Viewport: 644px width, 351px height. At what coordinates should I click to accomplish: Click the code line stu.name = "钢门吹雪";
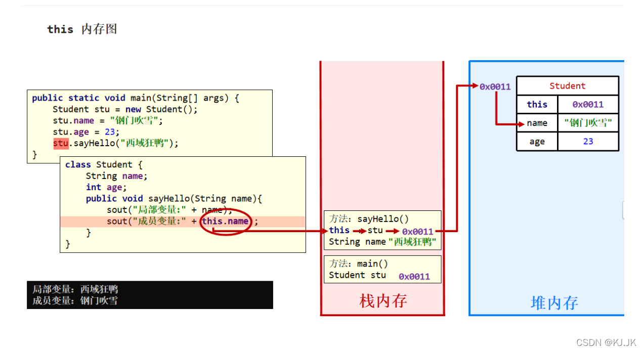(x=108, y=120)
